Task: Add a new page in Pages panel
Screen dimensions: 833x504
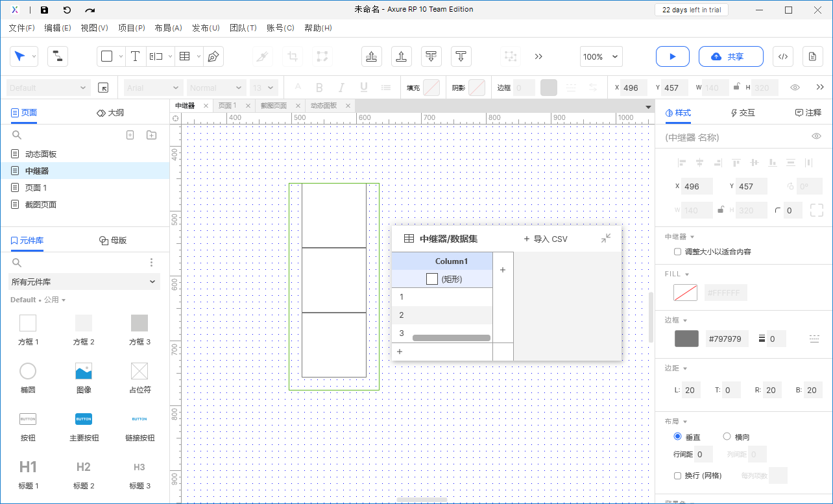Action: click(x=130, y=135)
